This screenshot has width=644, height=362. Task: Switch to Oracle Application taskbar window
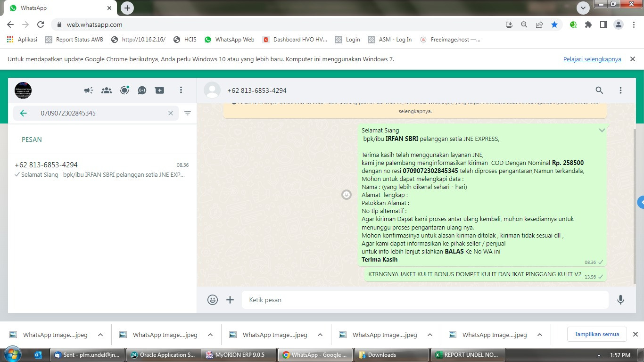(163, 355)
